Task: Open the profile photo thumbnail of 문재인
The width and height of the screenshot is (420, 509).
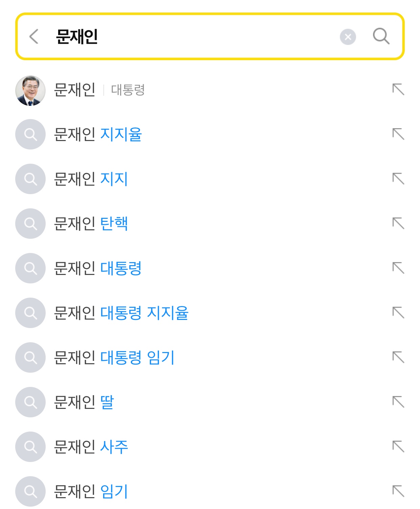Action: [x=30, y=90]
